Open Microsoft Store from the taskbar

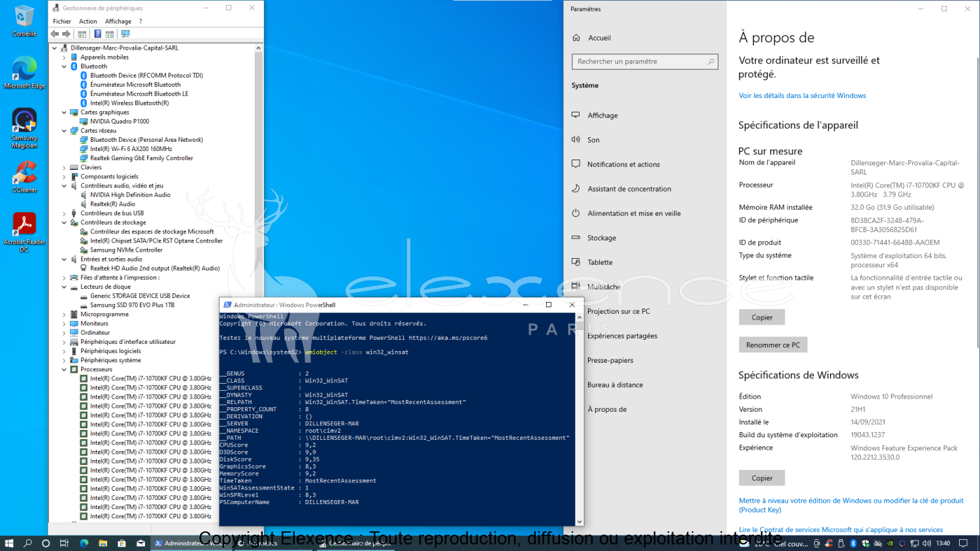(122, 543)
